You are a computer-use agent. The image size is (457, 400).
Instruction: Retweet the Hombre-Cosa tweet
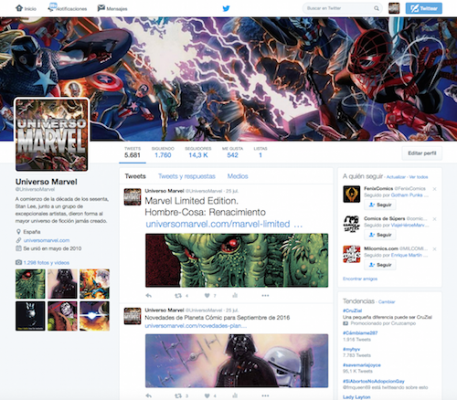click(179, 296)
